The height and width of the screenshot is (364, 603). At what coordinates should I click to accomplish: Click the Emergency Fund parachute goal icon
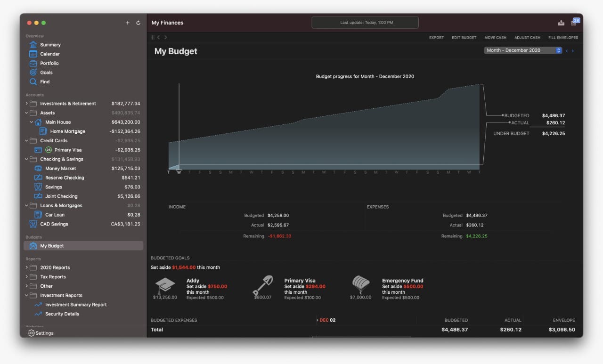(360, 285)
